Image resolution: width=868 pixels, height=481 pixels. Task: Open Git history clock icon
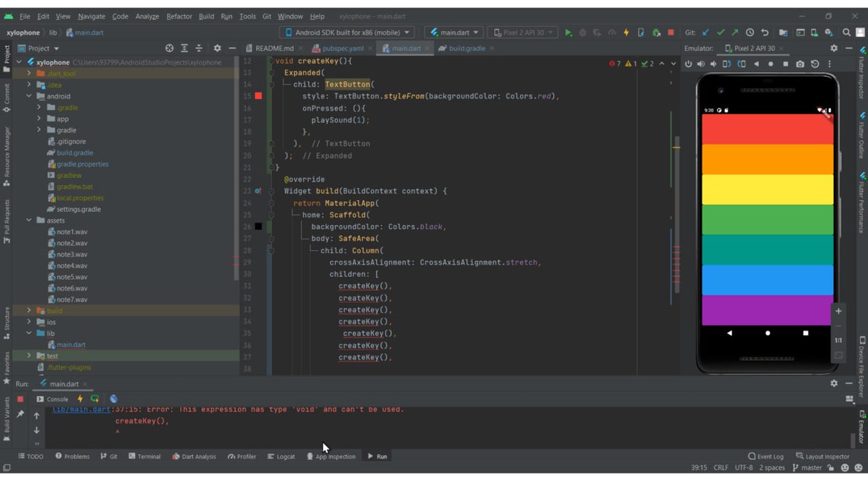click(x=750, y=33)
